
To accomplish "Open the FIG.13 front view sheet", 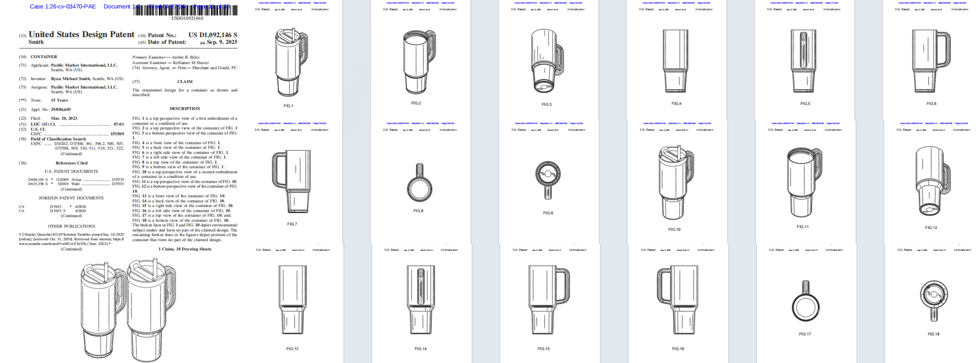I will (294, 304).
